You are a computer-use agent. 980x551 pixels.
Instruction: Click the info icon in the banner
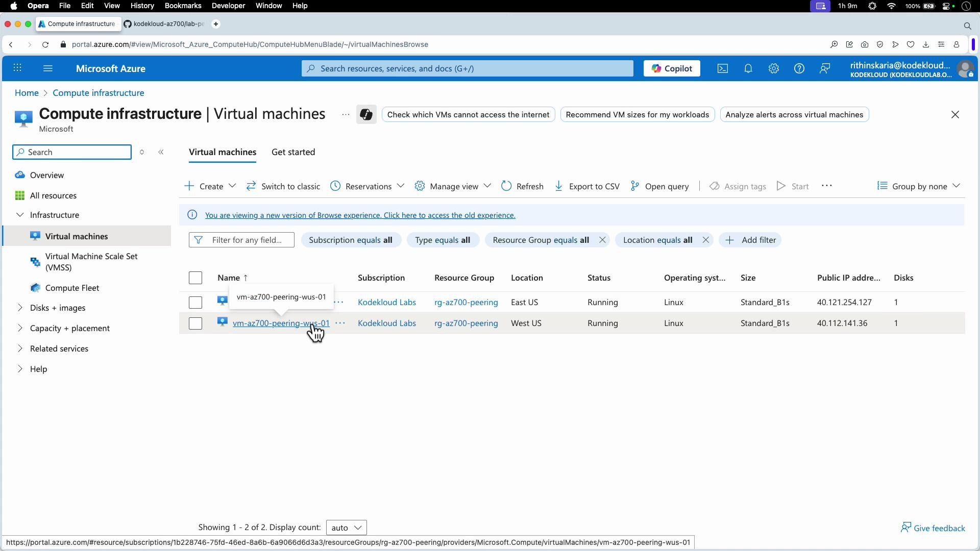click(x=192, y=215)
